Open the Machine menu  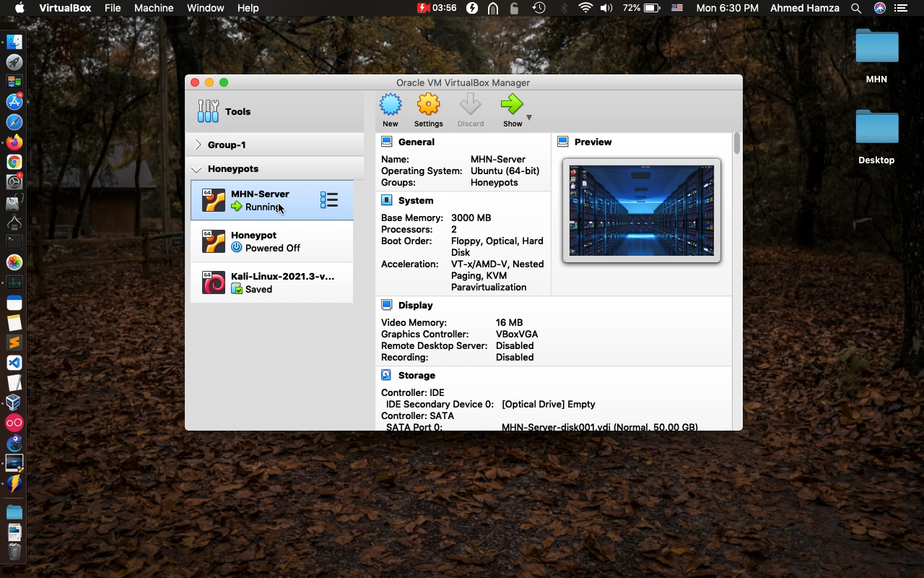(x=154, y=8)
